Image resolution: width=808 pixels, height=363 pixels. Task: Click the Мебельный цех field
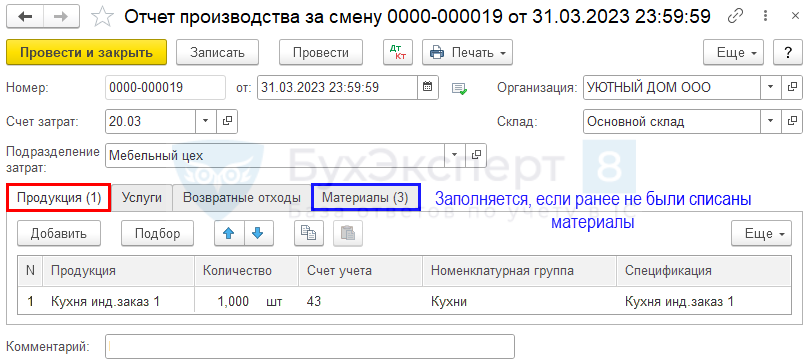click(x=275, y=155)
